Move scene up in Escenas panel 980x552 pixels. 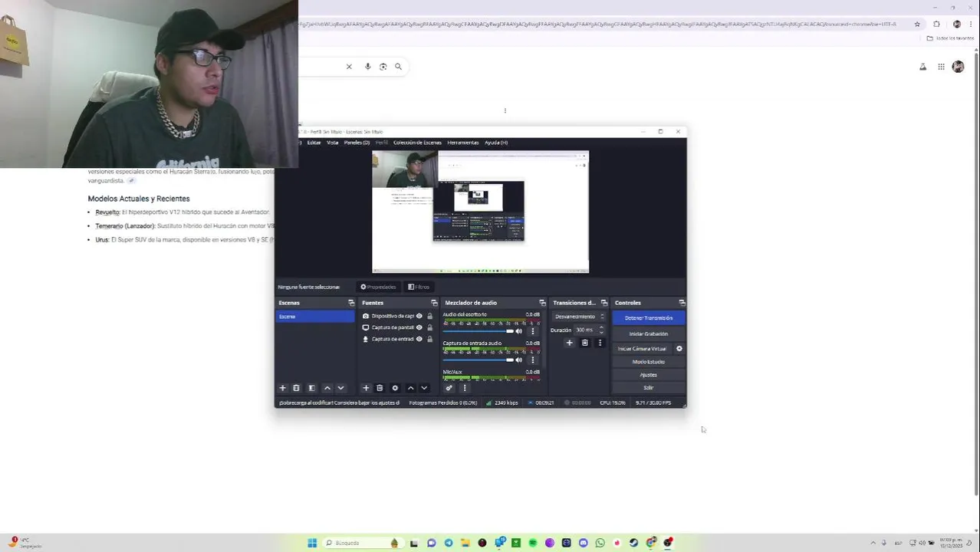[327, 388]
